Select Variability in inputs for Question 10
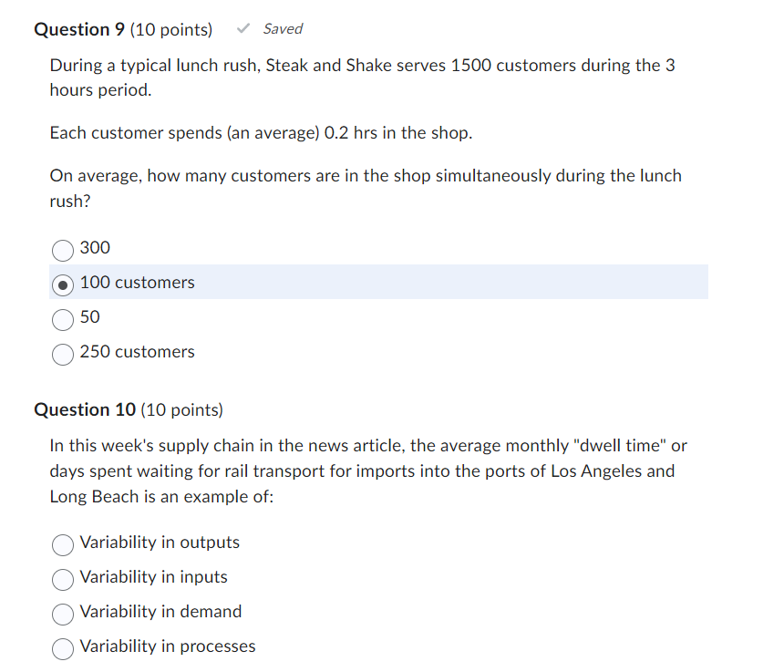 pos(63,580)
